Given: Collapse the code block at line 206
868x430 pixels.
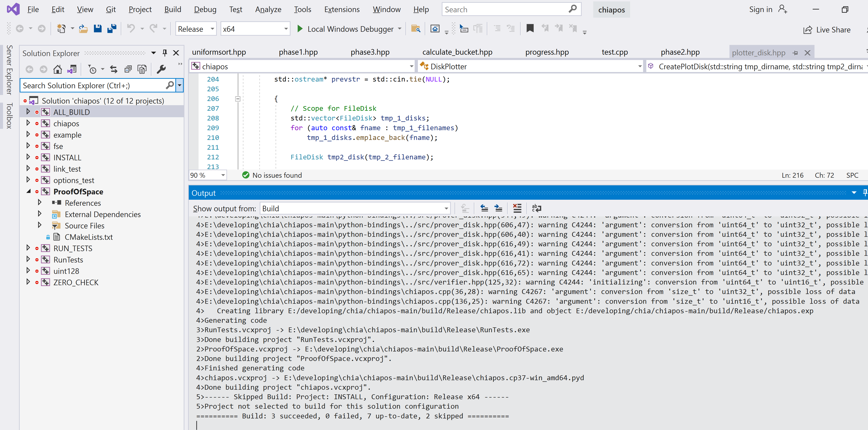Looking at the screenshot, I should point(237,99).
